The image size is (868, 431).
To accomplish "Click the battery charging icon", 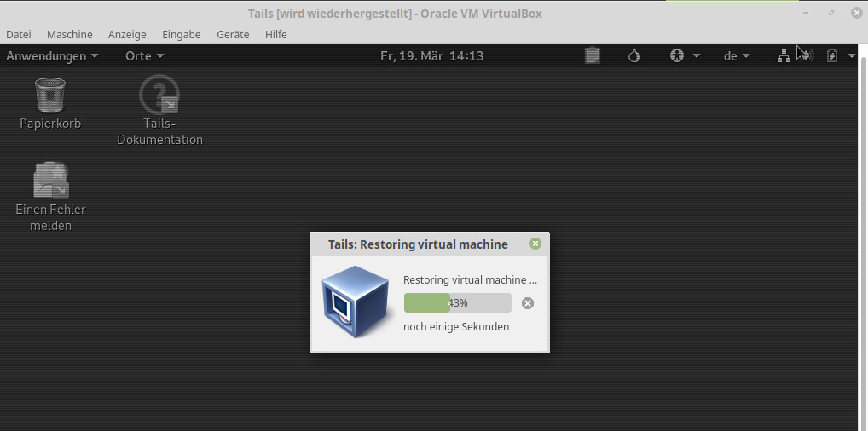I will click(x=832, y=55).
